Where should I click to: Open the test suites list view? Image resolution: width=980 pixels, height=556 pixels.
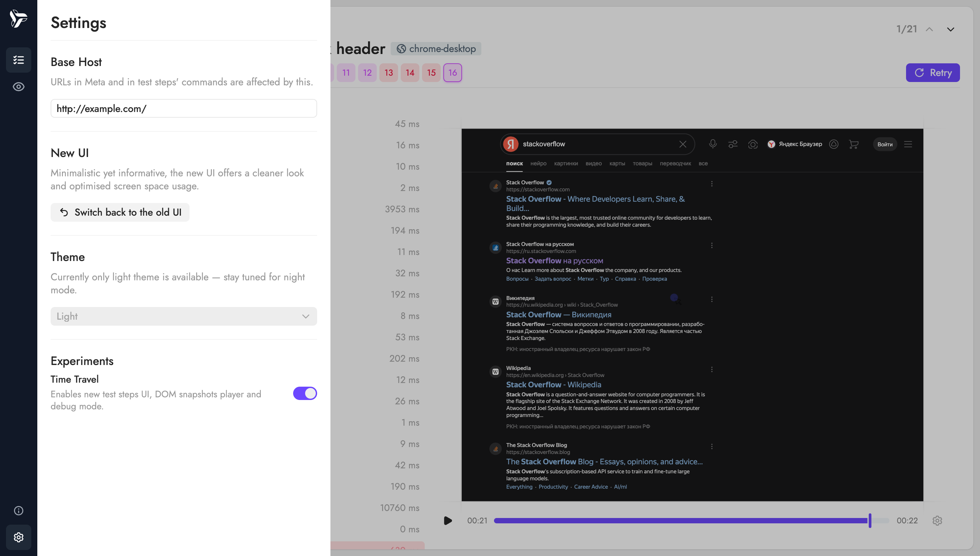(18, 60)
